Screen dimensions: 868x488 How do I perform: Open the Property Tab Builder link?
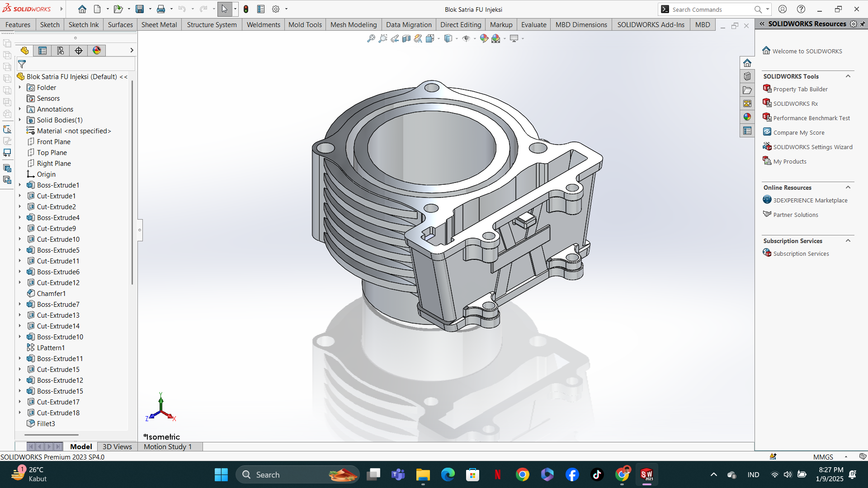(x=800, y=89)
